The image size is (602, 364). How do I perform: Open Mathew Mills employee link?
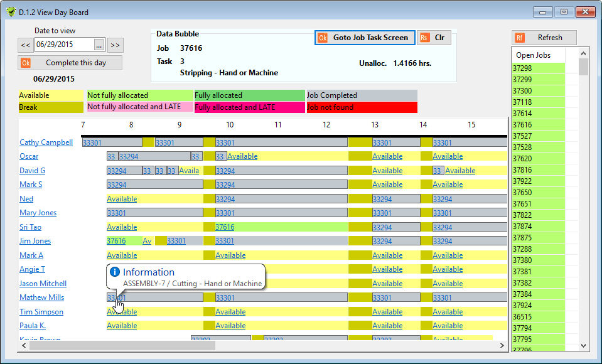tap(42, 297)
